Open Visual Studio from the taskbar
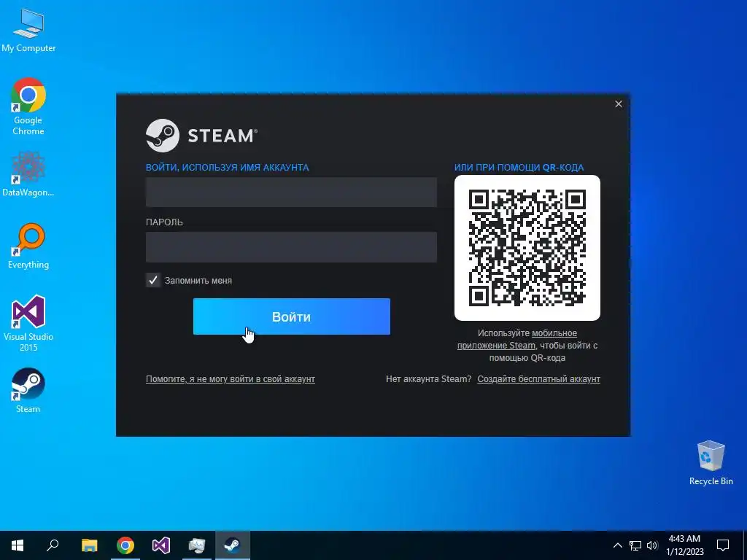Image resolution: width=747 pixels, height=560 pixels. pyautogui.click(x=161, y=545)
